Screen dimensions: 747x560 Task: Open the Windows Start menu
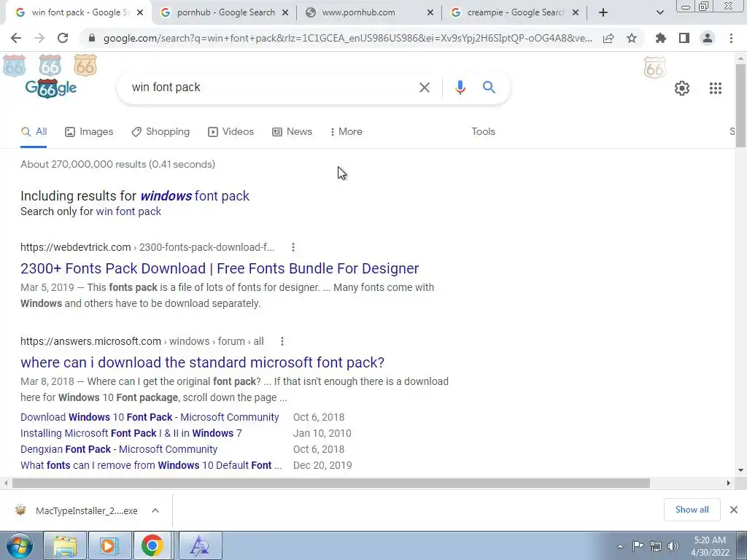[x=20, y=545]
